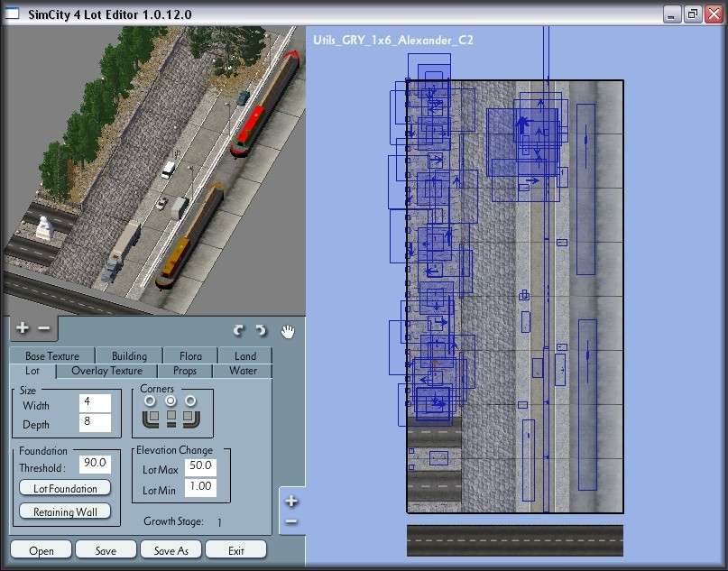Restore down the Lot Editor window

tap(692, 14)
